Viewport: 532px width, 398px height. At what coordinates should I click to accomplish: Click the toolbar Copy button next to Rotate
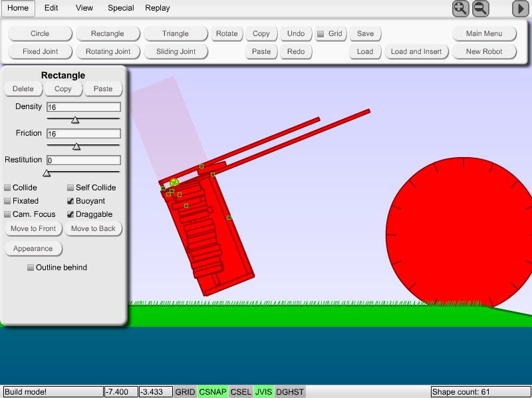261,34
